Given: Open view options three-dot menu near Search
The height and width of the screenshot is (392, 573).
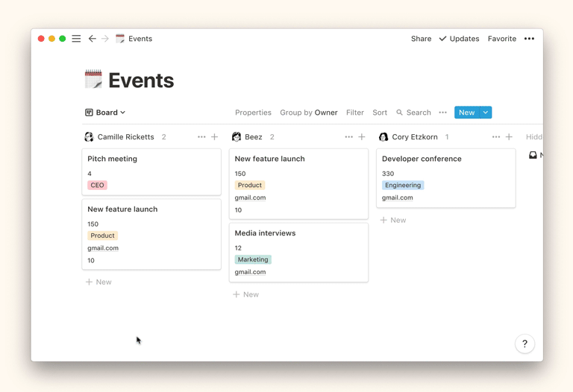Looking at the screenshot, I should (x=443, y=113).
